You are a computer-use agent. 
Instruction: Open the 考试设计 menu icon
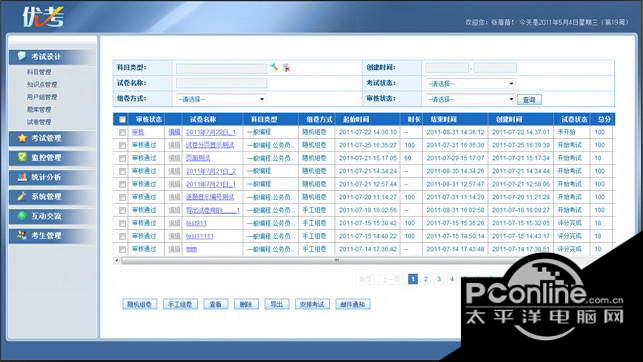pyautogui.click(x=22, y=56)
